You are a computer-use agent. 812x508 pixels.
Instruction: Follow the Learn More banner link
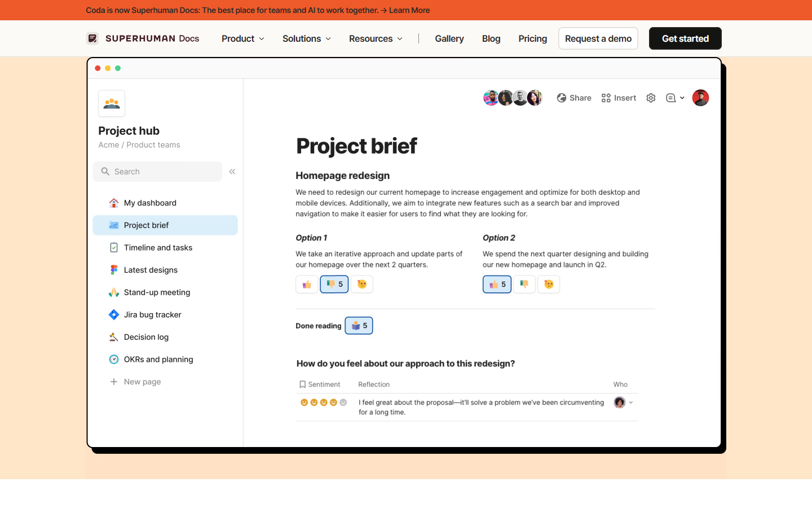[x=409, y=10]
